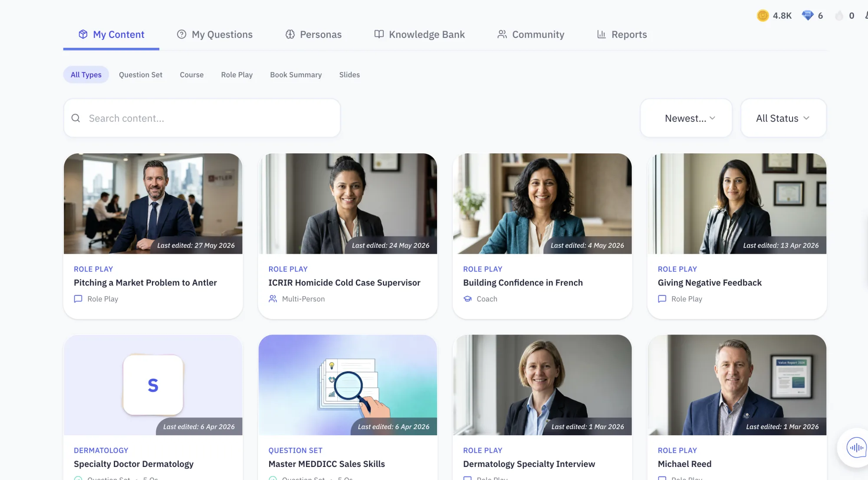Select the All Types filter
Viewport: 868px width, 480px height.
point(86,75)
